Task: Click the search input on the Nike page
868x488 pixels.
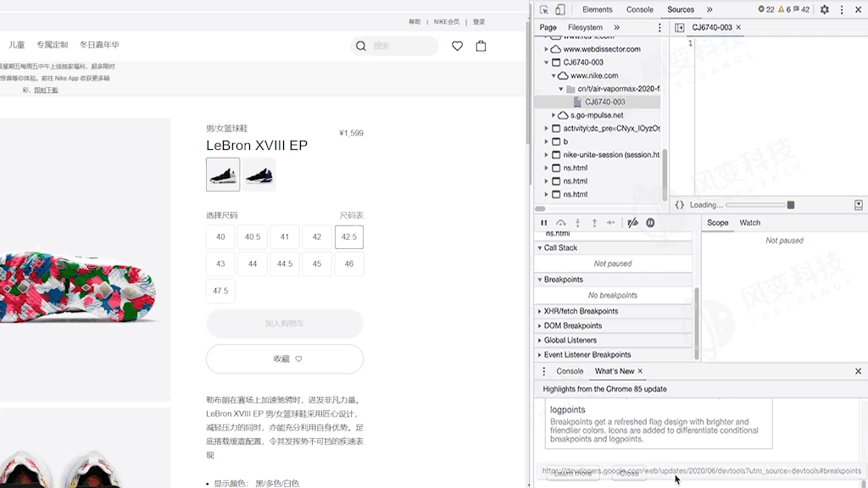Action: coord(394,46)
